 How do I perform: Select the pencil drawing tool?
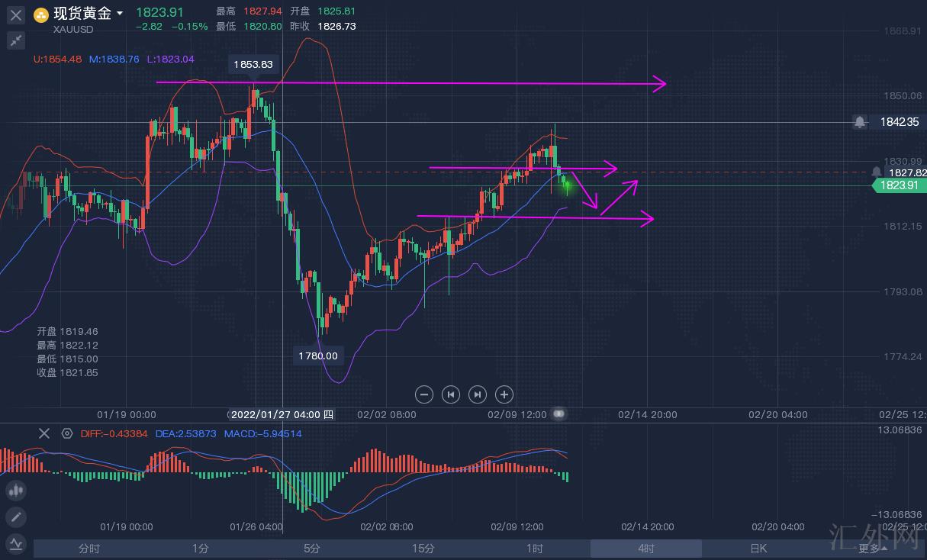(16, 517)
